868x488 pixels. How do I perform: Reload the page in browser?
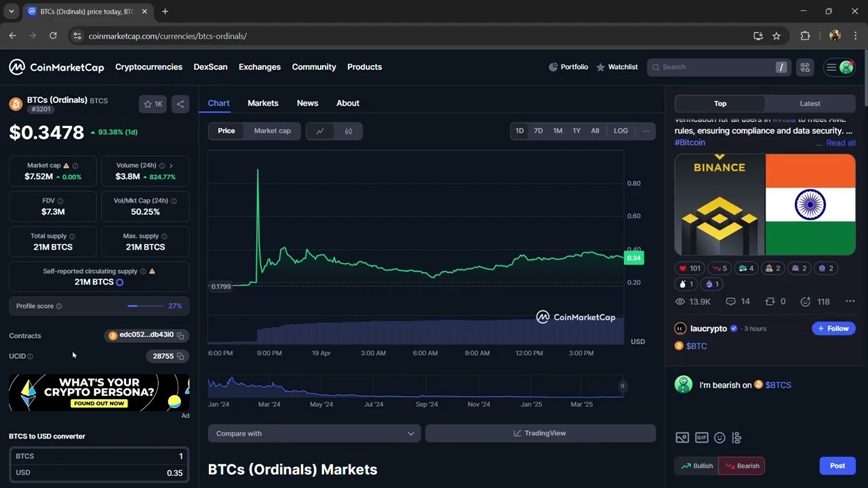tap(53, 36)
